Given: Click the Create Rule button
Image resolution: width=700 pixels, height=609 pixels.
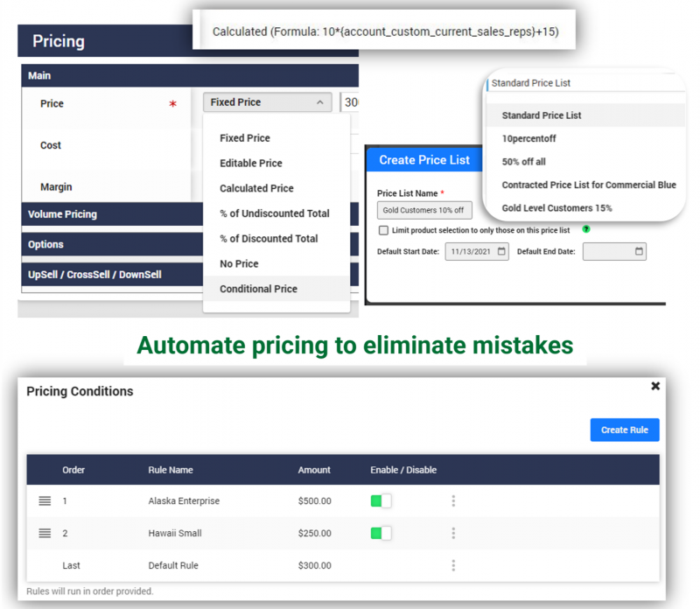Looking at the screenshot, I should click(x=625, y=430).
